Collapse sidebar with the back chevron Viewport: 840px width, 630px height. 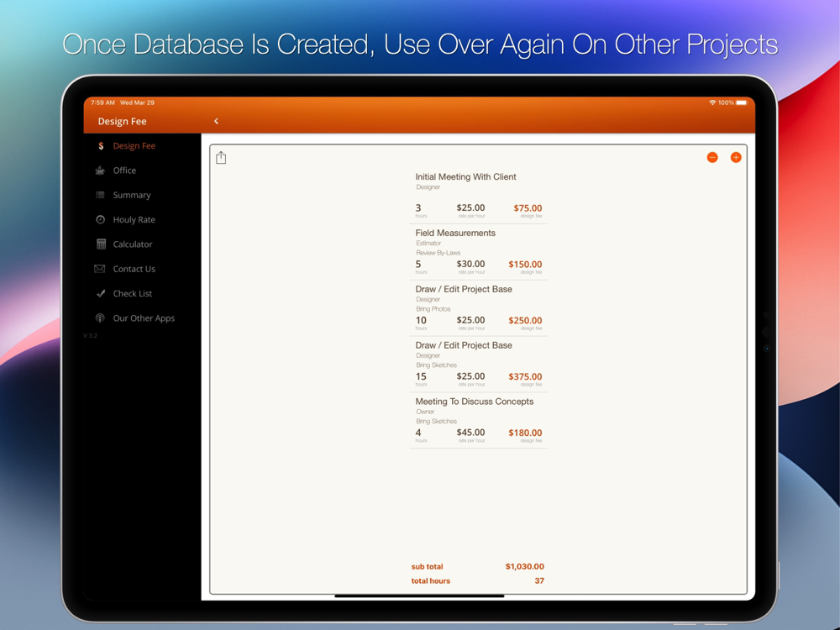[217, 121]
